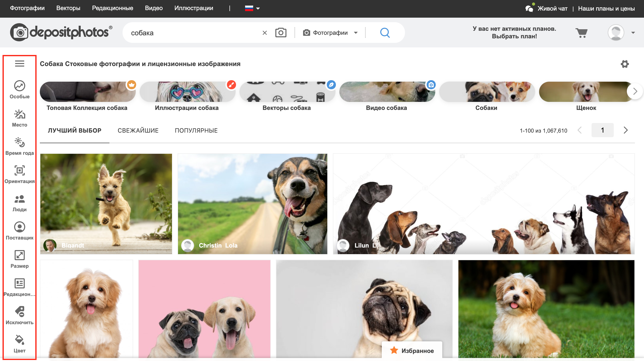Open dog in car window photo
Screen dimensions: 644x361
click(x=253, y=204)
